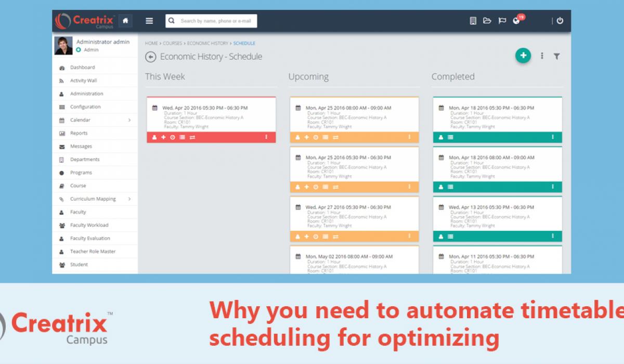Expand the Curriculum Mapping submenu chevron
Image resolution: width=624 pixels, height=364 pixels.
click(x=129, y=199)
